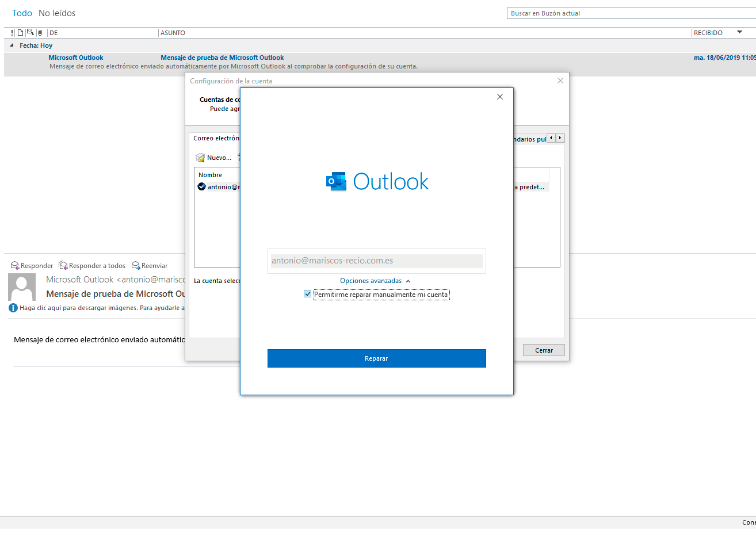Close the Outlook repair dialog
This screenshot has height=535, width=756.
pos(500,97)
